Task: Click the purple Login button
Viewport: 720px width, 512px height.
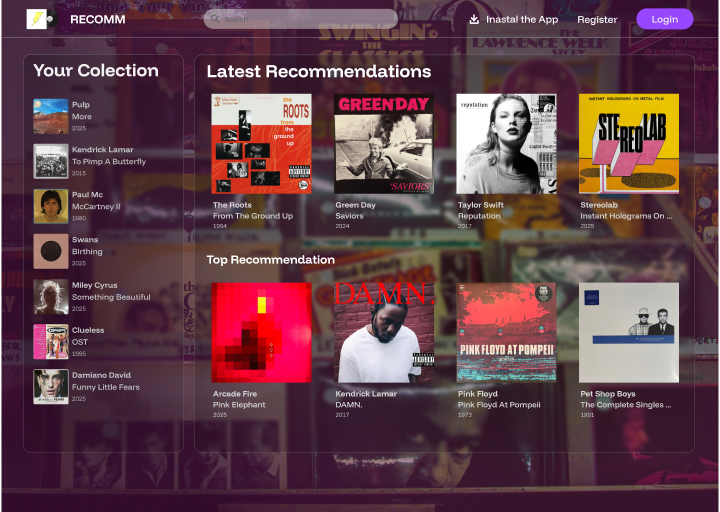Action: click(x=664, y=19)
